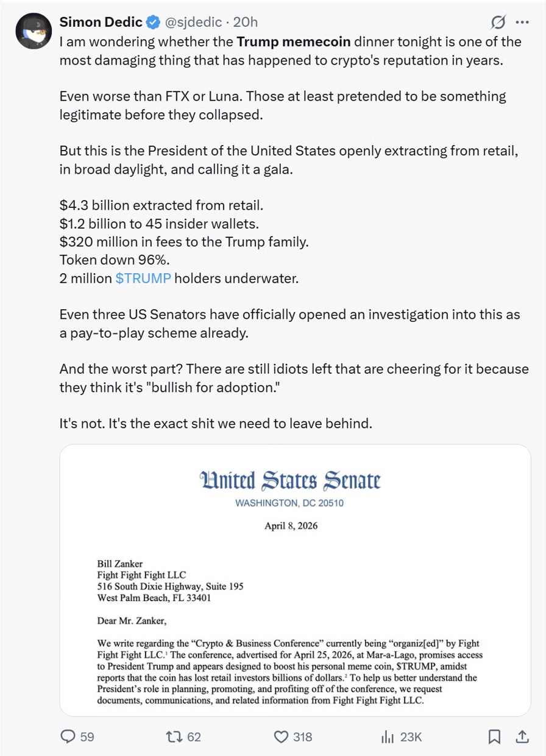
Task: Click the 59 replies count
Action: click(87, 736)
